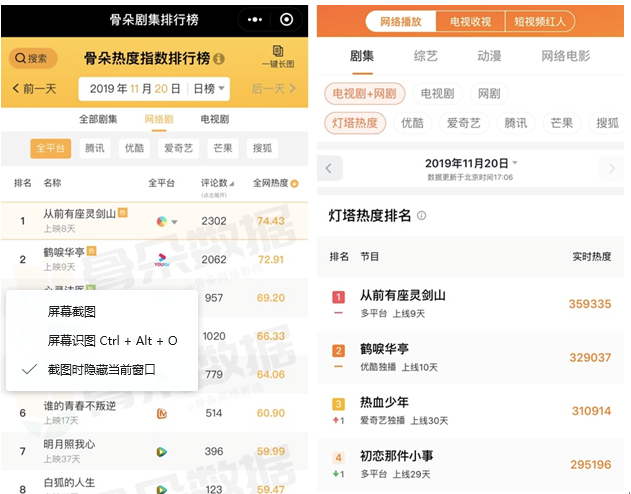
Task: Choose 屏幕识图 Ctrl+Alt+O menu entry
Action: [112, 341]
